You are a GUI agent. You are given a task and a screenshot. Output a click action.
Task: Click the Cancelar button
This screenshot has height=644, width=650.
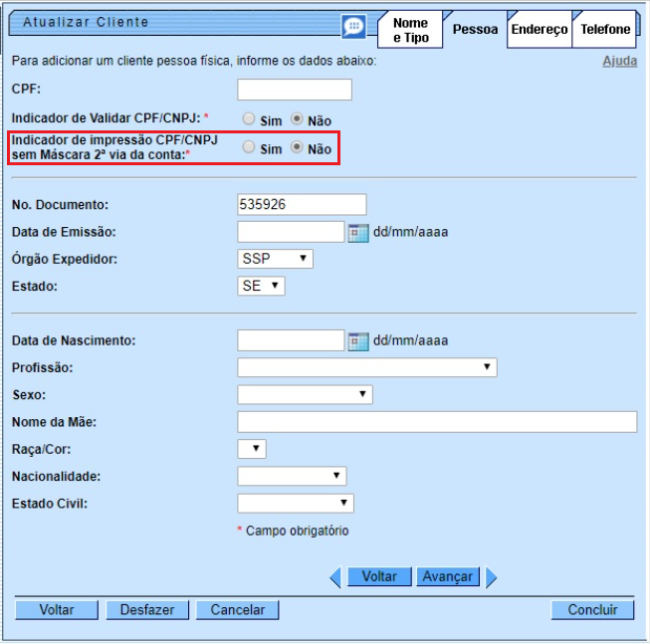237,610
